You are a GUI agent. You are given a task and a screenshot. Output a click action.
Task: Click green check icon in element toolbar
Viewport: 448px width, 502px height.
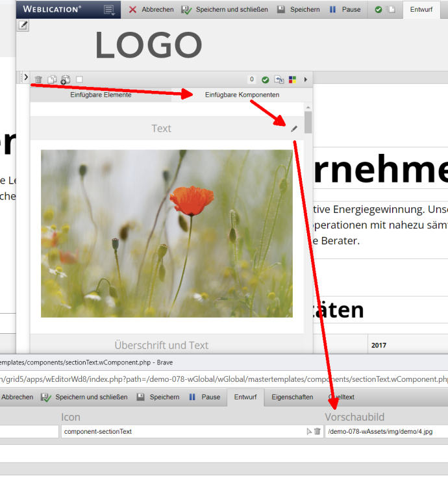pos(266,80)
